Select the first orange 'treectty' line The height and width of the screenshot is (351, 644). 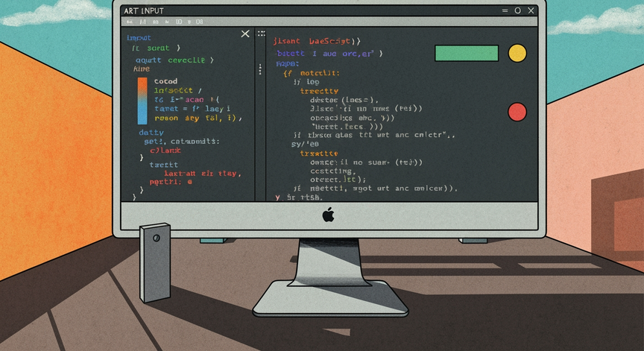pos(319,91)
